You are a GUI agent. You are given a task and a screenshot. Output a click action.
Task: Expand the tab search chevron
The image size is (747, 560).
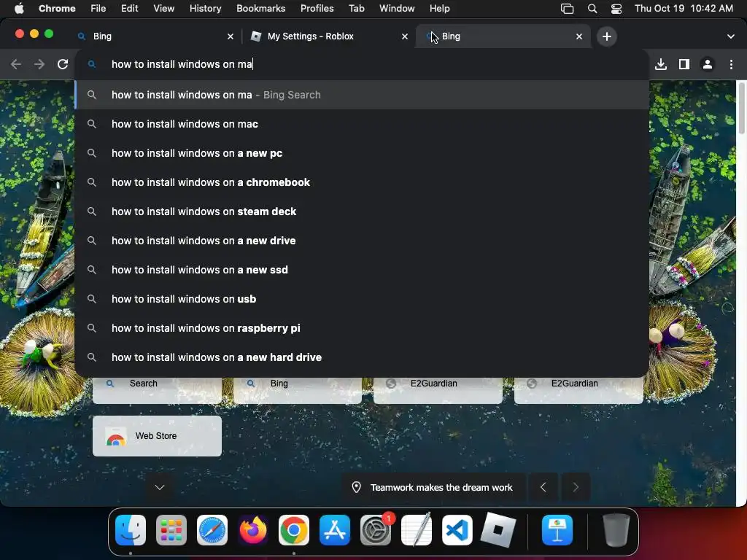pyautogui.click(x=731, y=36)
